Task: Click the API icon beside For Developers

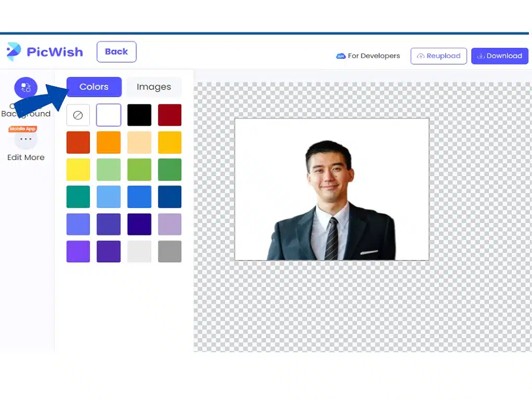Action: coord(340,56)
